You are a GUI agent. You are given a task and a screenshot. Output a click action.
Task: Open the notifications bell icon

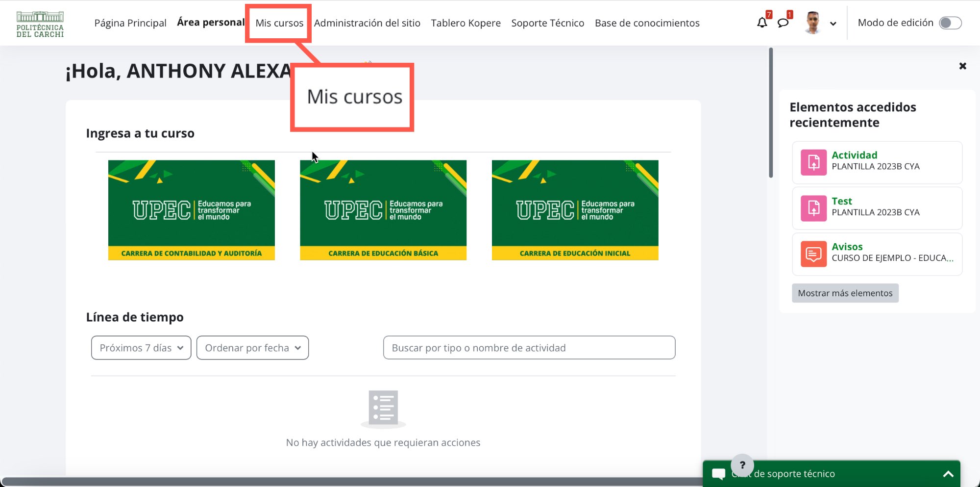762,23
